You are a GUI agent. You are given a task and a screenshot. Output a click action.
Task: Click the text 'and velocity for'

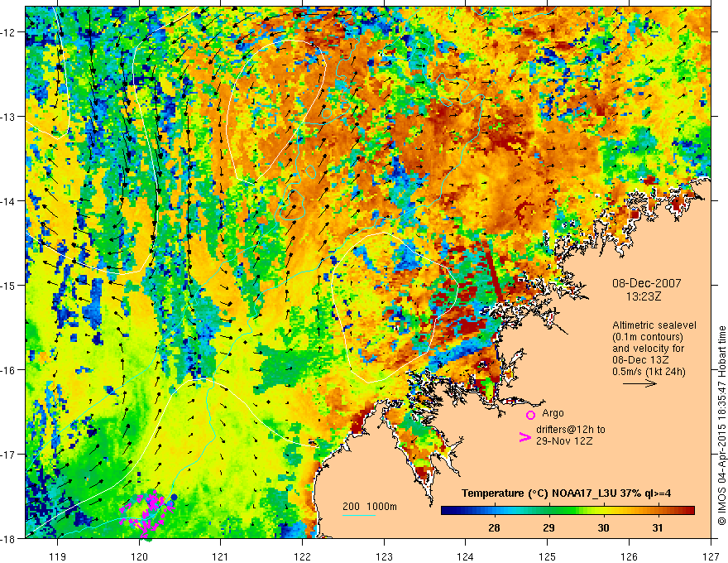pos(648,348)
